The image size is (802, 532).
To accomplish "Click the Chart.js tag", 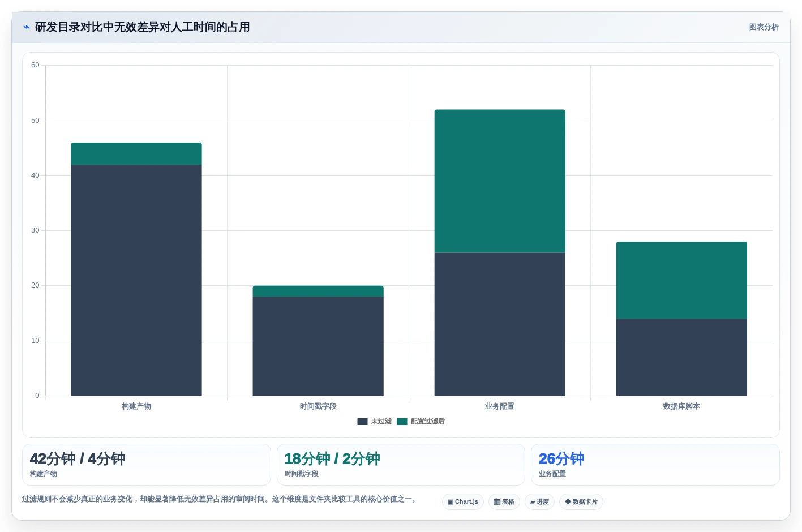I will (x=463, y=502).
